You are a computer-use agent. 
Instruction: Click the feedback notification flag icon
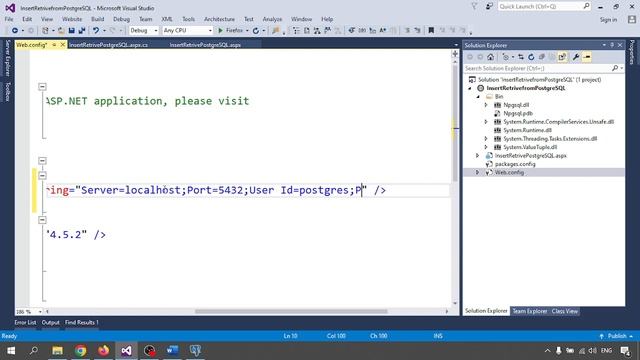click(474, 6)
